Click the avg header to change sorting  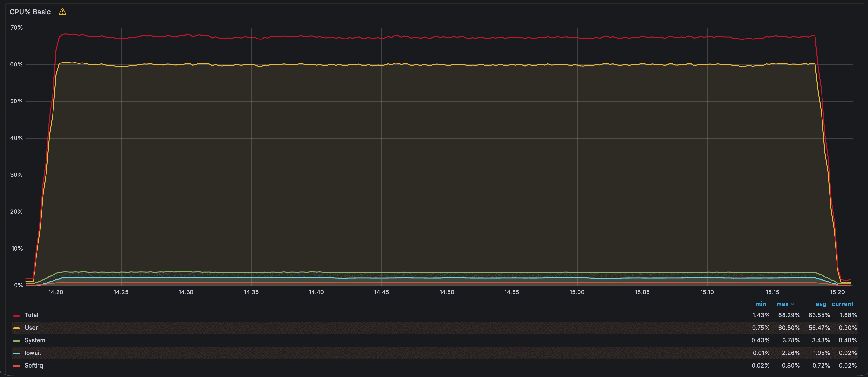(x=821, y=304)
